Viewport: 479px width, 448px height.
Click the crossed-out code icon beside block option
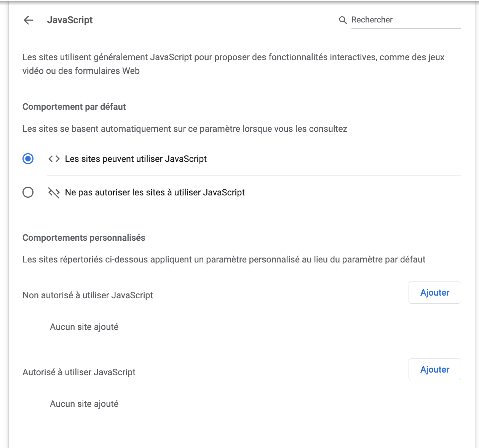coord(54,192)
